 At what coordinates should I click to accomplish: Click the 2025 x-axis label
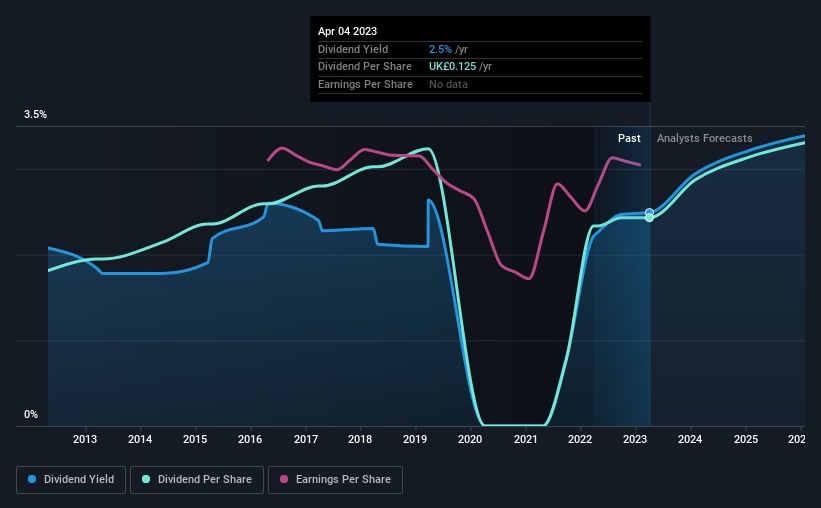746,439
